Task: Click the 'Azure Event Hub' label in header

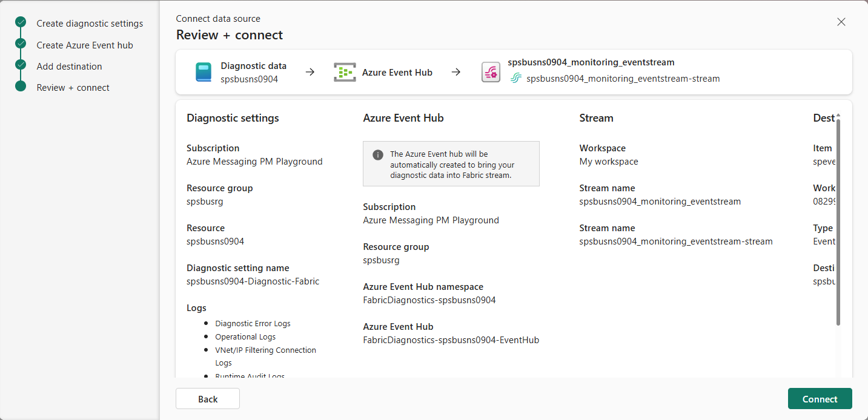Action: click(397, 72)
